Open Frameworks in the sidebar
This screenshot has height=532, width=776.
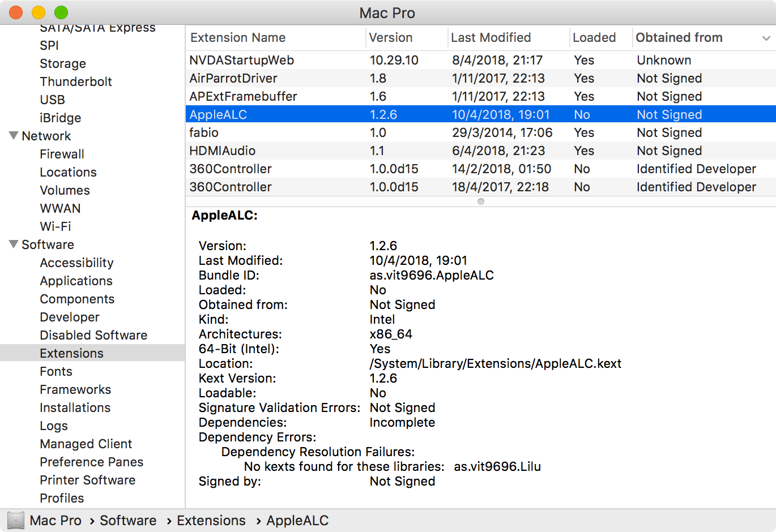click(x=75, y=389)
